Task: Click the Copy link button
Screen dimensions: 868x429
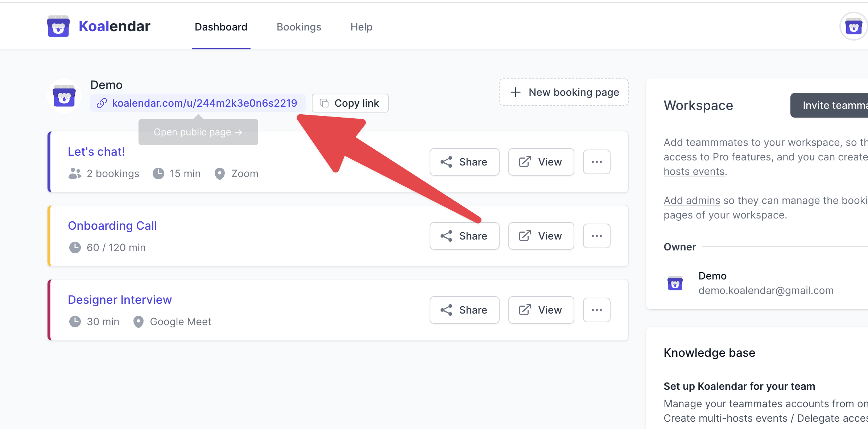Action: coord(350,103)
